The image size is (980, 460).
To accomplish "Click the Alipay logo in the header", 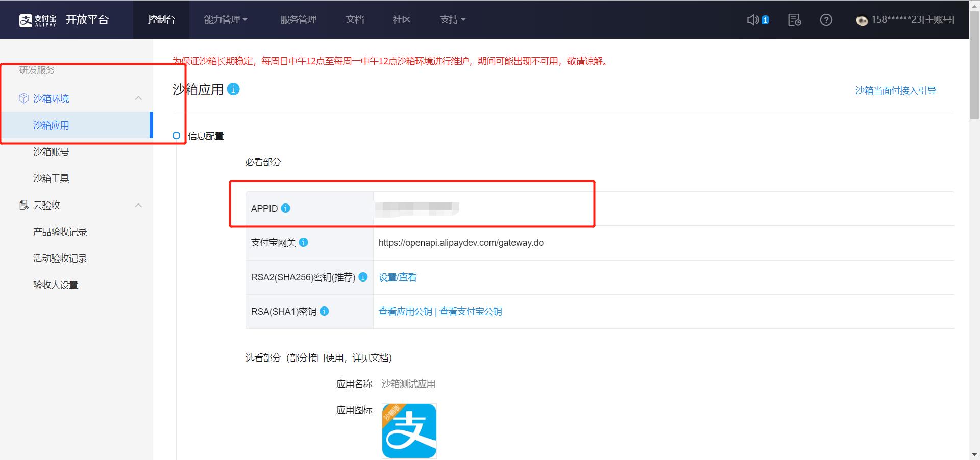I will (x=38, y=20).
